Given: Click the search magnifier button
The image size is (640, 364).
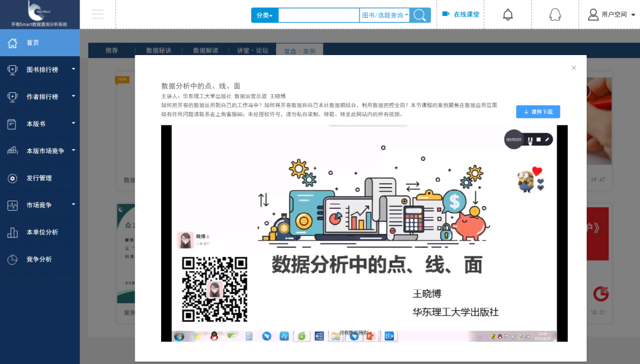Looking at the screenshot, I should click(420, 15).
